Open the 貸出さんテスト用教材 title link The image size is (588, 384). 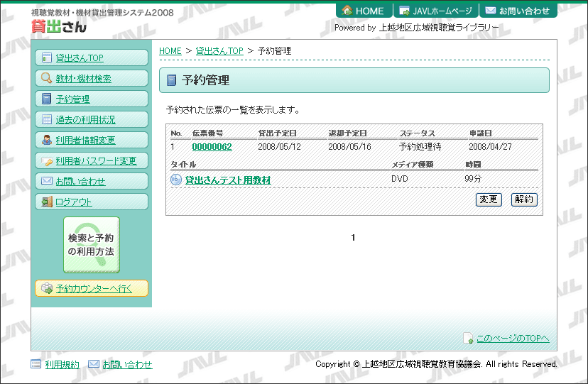pos(228,180)
